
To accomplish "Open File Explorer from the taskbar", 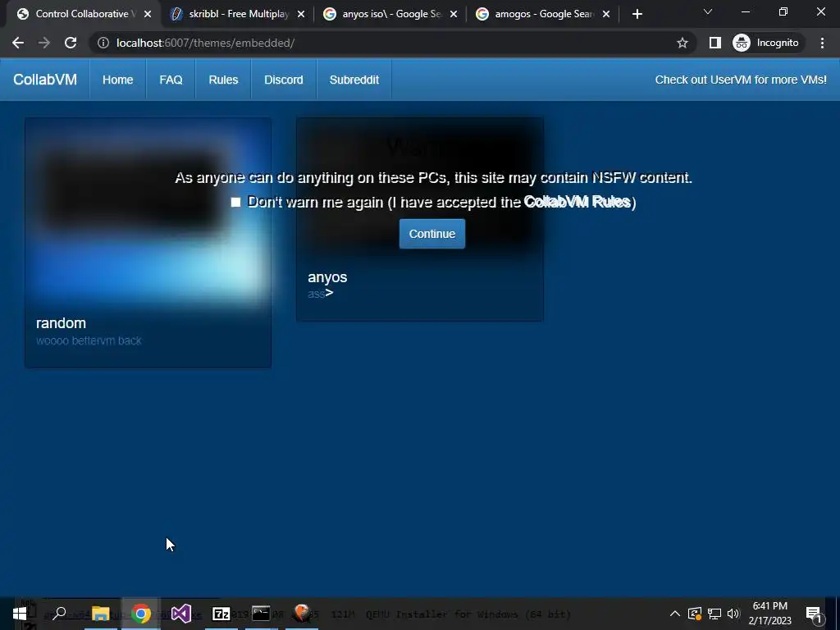I will (x=100, y=614).
